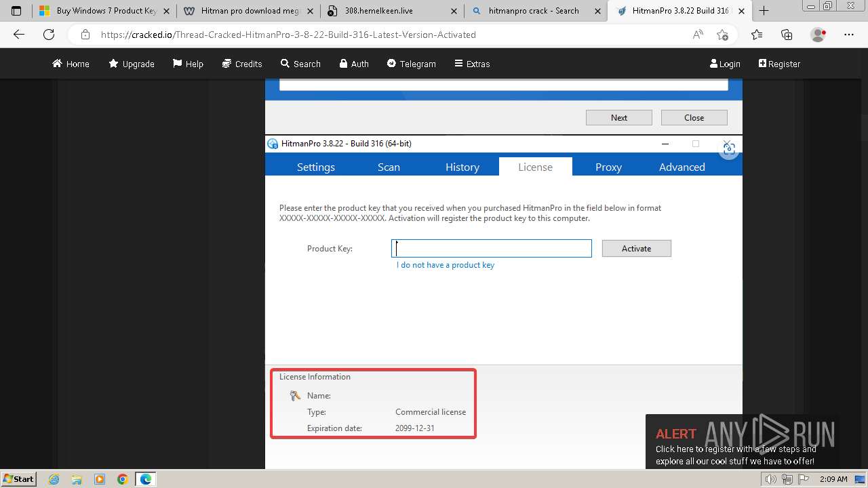This screenshot has height=488, width=868.
Task: Click the expiration date 2099-12-31
Action: tap(415, 428)
